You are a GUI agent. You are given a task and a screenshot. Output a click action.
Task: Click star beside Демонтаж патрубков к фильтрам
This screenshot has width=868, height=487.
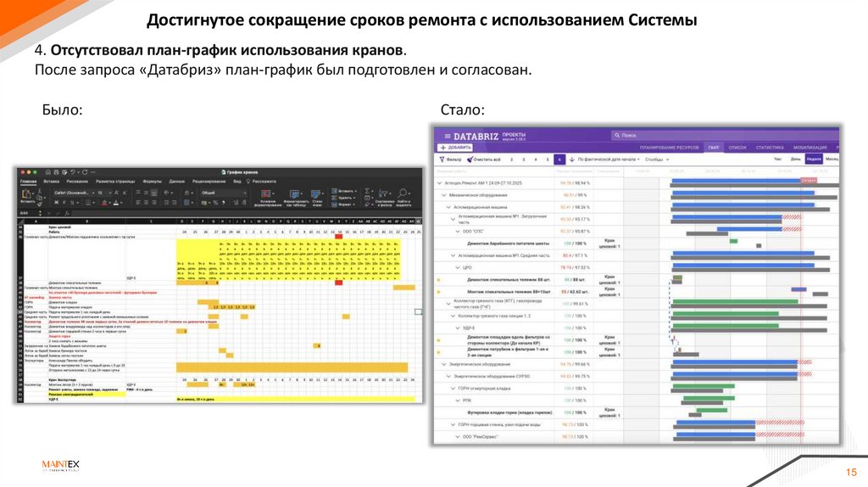438,352
